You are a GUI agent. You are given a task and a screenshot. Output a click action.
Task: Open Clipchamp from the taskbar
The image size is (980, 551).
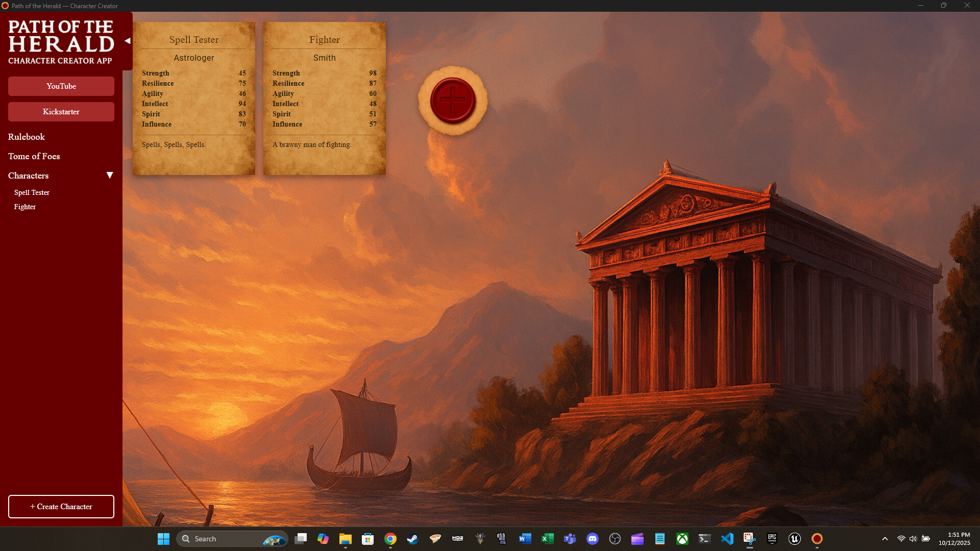638,538
